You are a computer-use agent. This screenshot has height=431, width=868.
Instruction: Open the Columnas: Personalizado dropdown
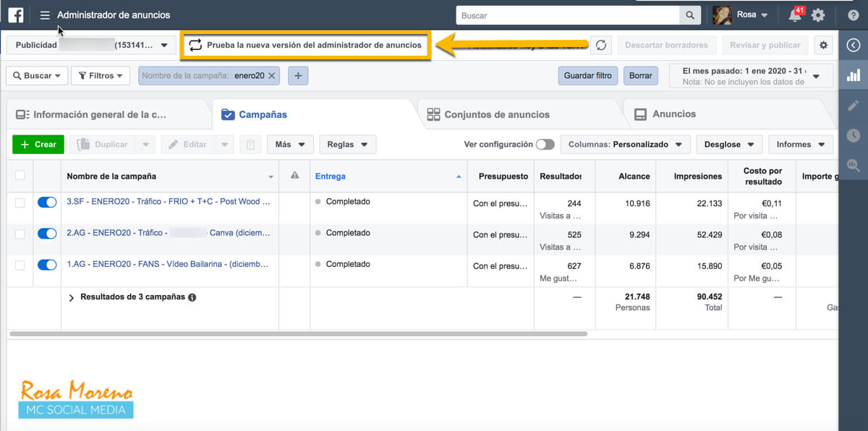point(625,145)
